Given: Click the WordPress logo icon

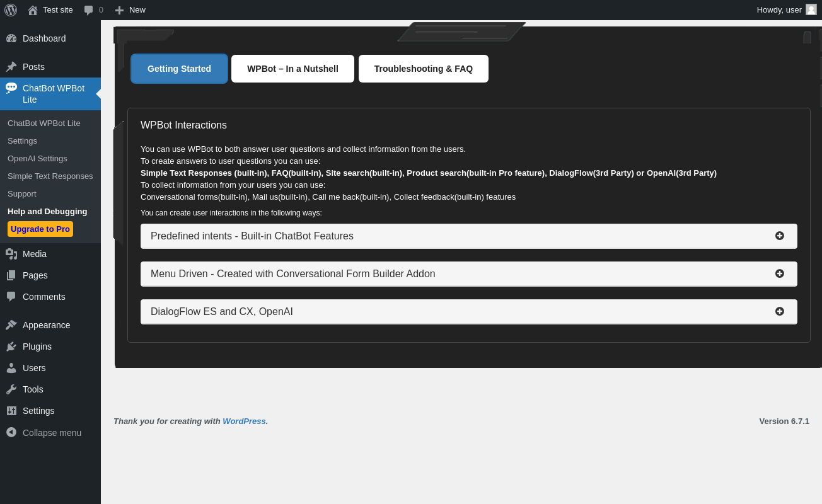Looking at the screenshot, I should (x=11, y=10).
